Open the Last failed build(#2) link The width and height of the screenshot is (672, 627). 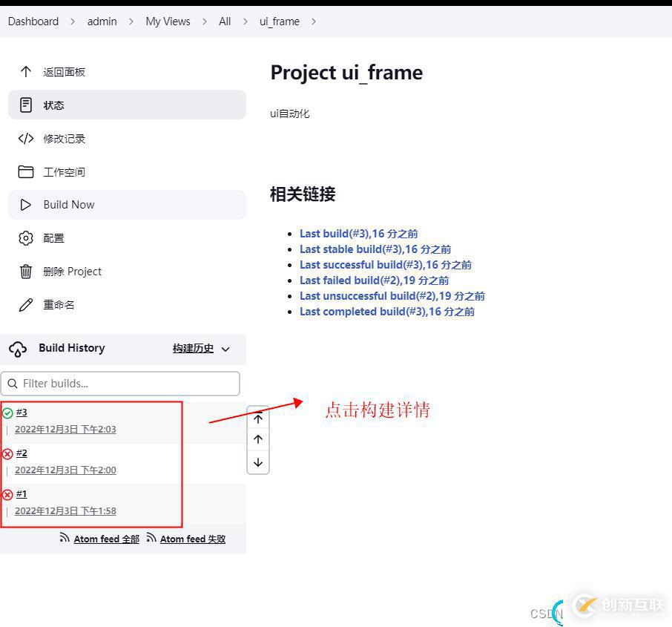point(374,280)
